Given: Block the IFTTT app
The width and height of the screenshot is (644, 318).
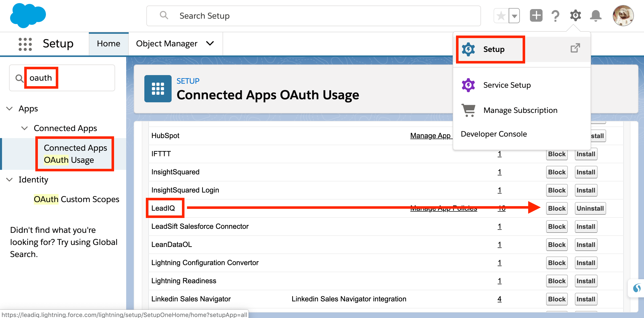Looking at the screenshot, I should point(557,154).
